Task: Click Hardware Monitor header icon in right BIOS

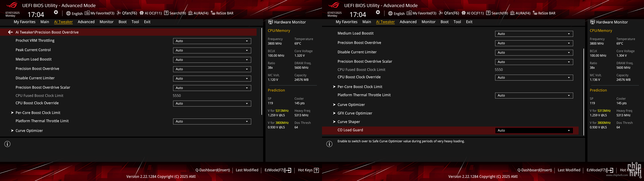Action: pos(593,22)
